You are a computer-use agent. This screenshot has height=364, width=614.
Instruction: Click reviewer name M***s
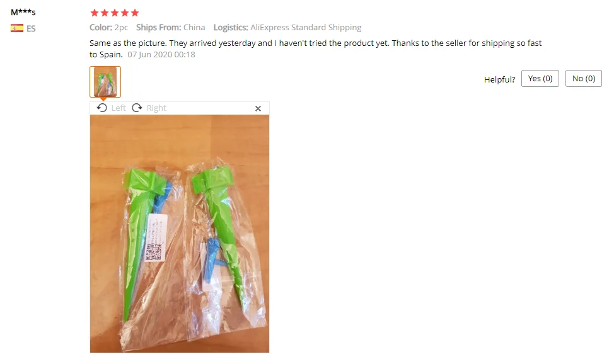[x=23, y=12]
